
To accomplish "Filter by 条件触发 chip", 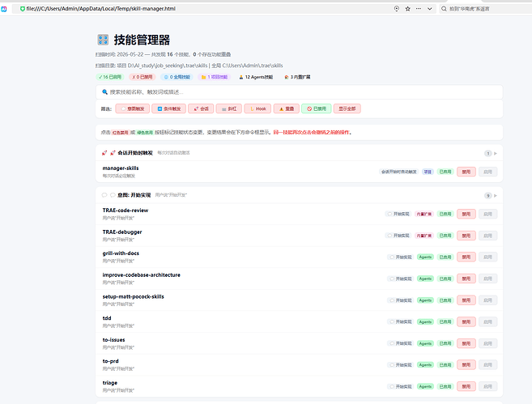I will (168, 108).
